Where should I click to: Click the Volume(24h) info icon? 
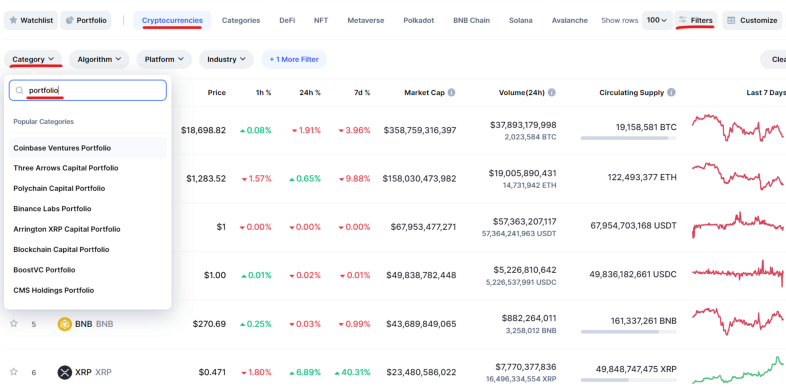[551, 93]
